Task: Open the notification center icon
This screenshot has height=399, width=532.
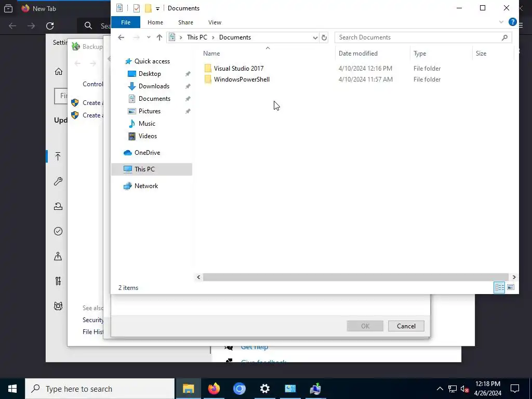Action: (515, 389)
